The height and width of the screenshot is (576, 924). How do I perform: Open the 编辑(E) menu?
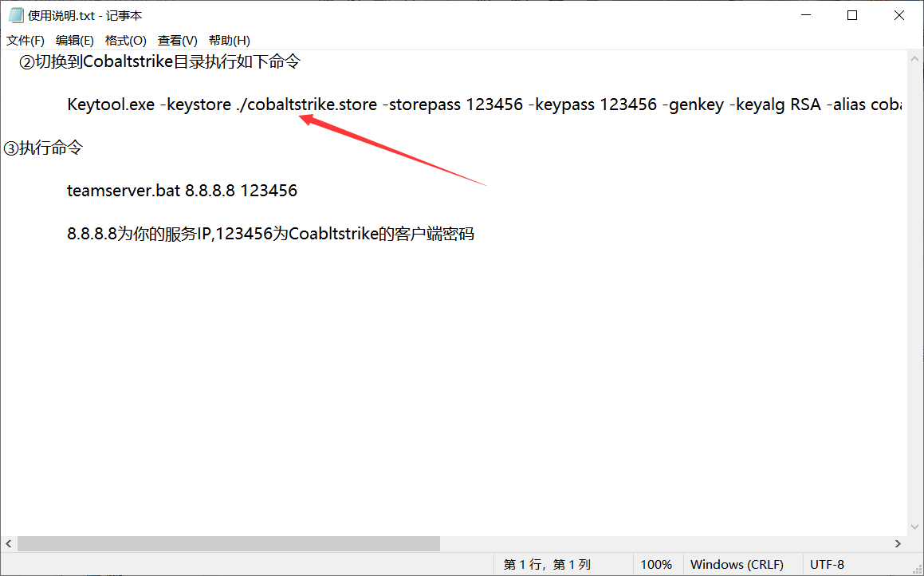click(x=75, y=40)
